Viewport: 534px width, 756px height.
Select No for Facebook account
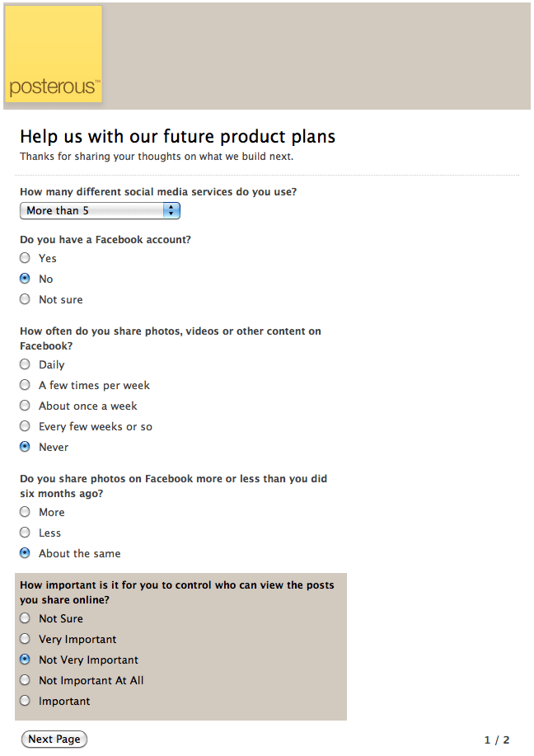coord(25,279)
